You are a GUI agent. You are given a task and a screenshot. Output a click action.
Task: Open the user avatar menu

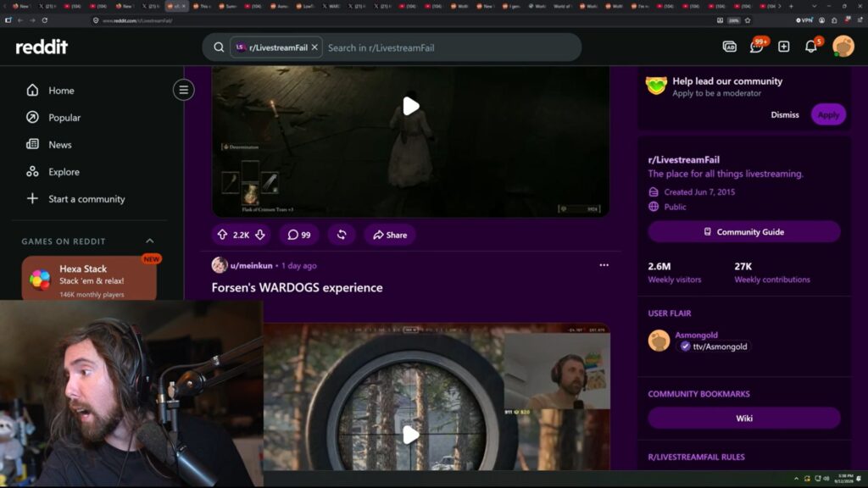[x=843, y=47]
